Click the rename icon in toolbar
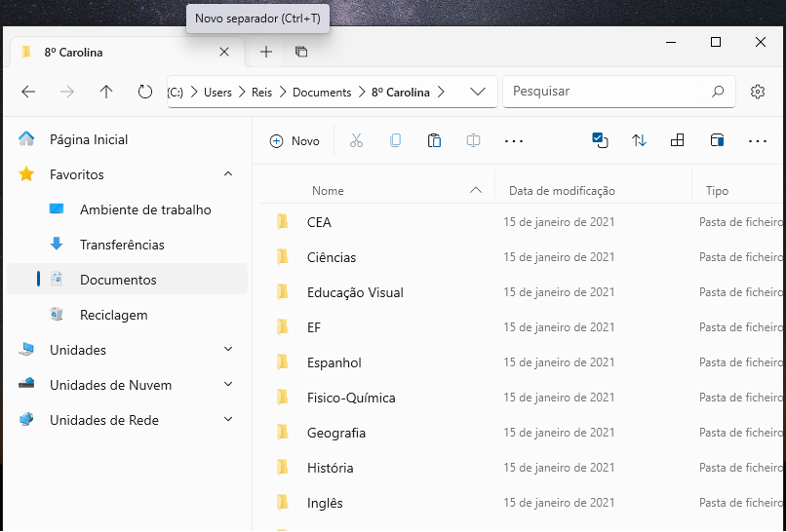The height and width of the screenshot is (532, 786). 473,140
